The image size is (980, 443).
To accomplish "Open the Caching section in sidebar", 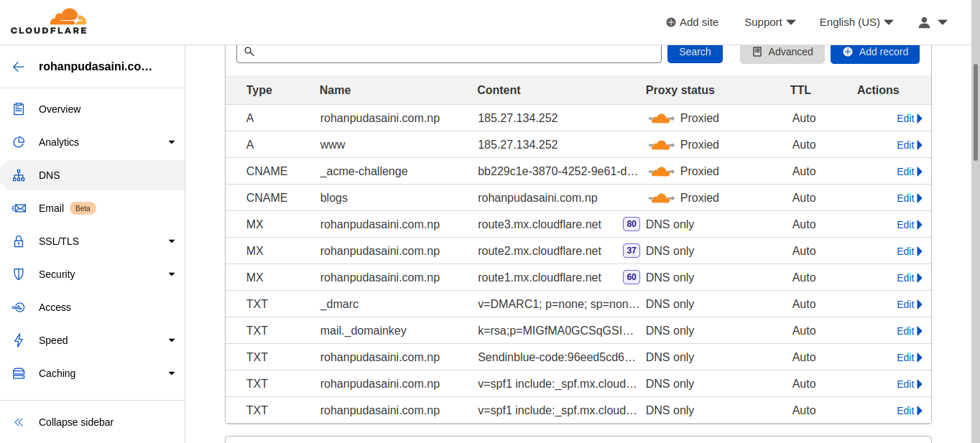I will click(x=92, y=373).
